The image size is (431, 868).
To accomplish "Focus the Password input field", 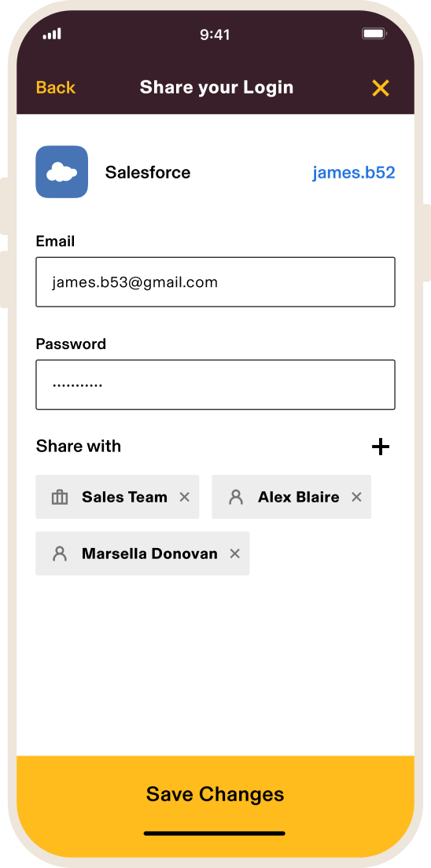I will coord(215,384).
